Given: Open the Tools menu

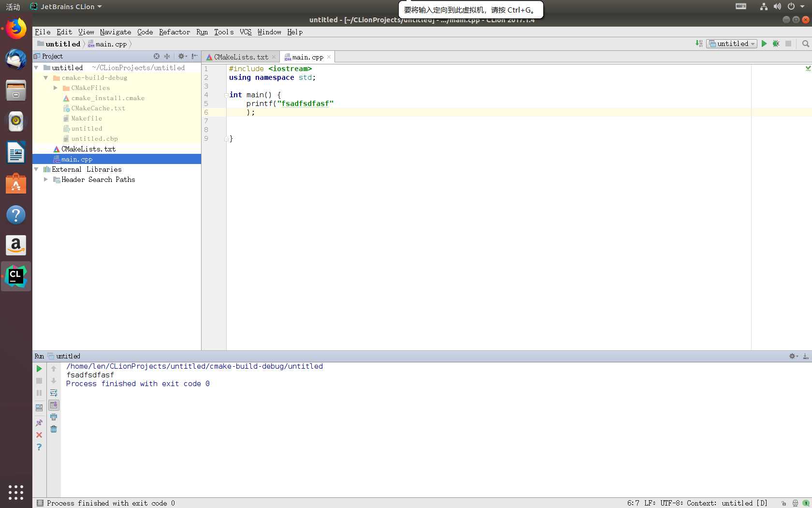Looking at the screenshot, I should coord(224,32).
